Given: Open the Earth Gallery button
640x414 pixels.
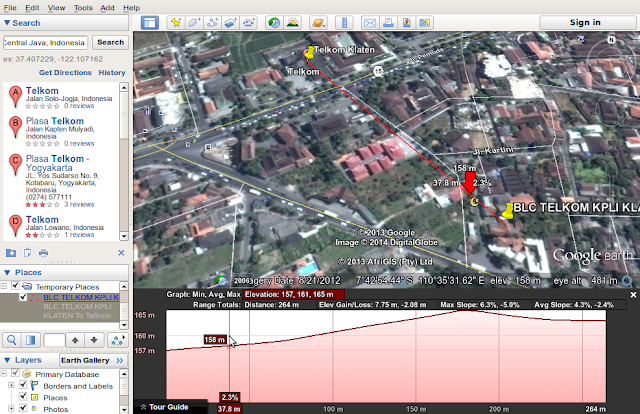Looking at the screenshot, I should (x=92, y=360).
